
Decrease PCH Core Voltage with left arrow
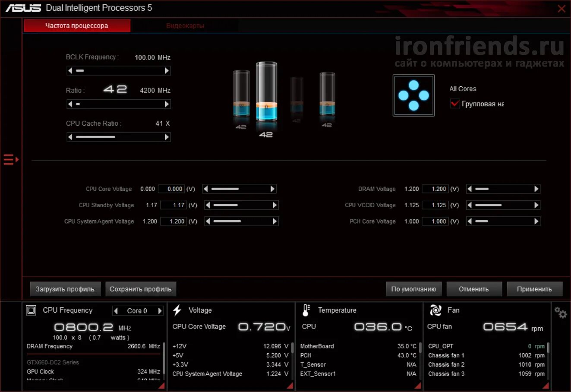click(470, 221)
